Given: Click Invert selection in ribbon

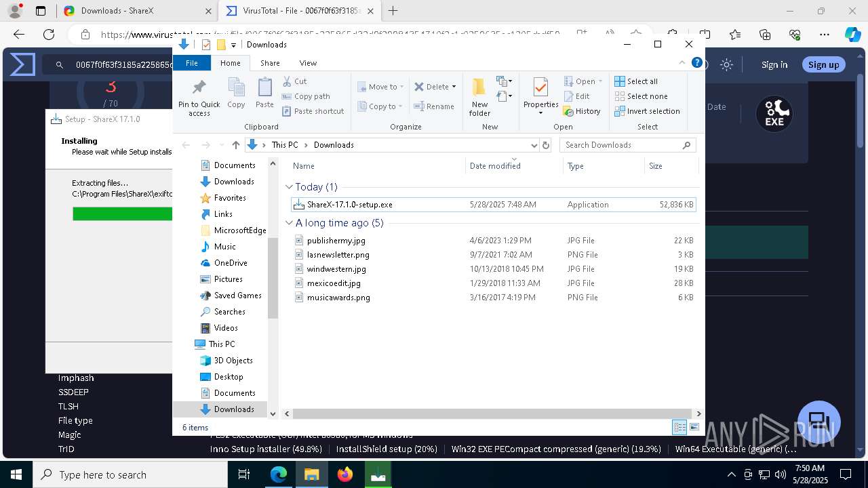Looking at the screenshot, I should point(647,111).
